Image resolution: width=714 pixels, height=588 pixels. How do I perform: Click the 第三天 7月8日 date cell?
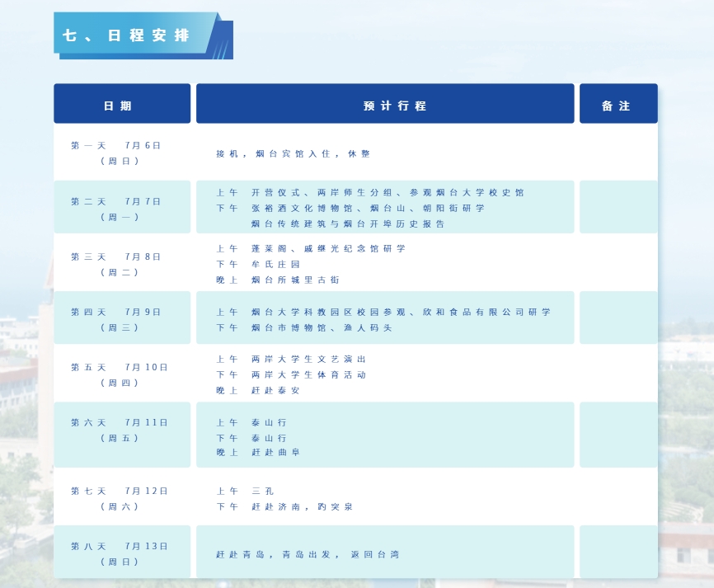point(122,264)
